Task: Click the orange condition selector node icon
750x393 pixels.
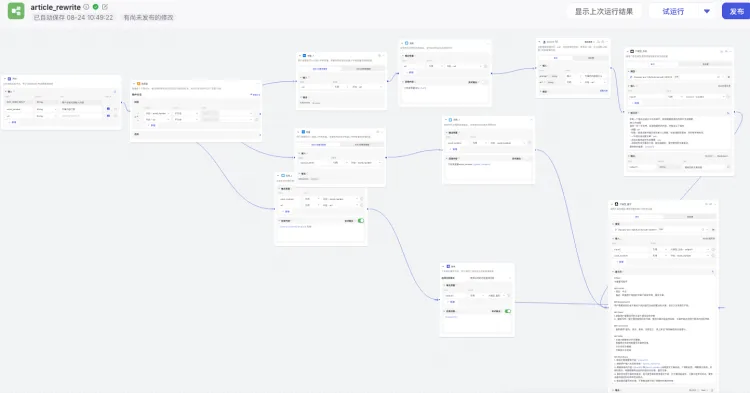Action: 139,84
